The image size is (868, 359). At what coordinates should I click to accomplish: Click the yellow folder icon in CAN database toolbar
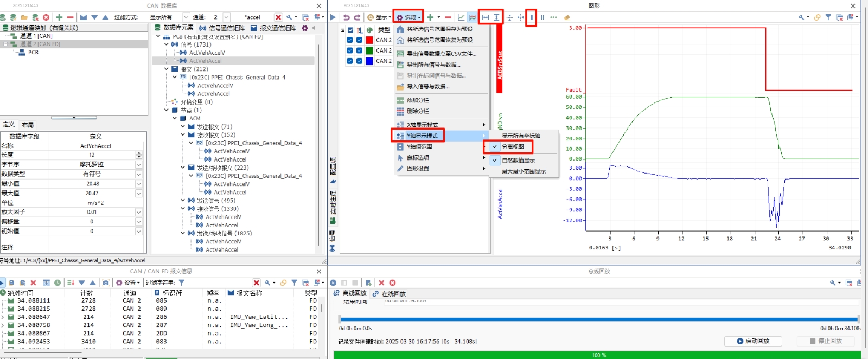pos(24,17)
